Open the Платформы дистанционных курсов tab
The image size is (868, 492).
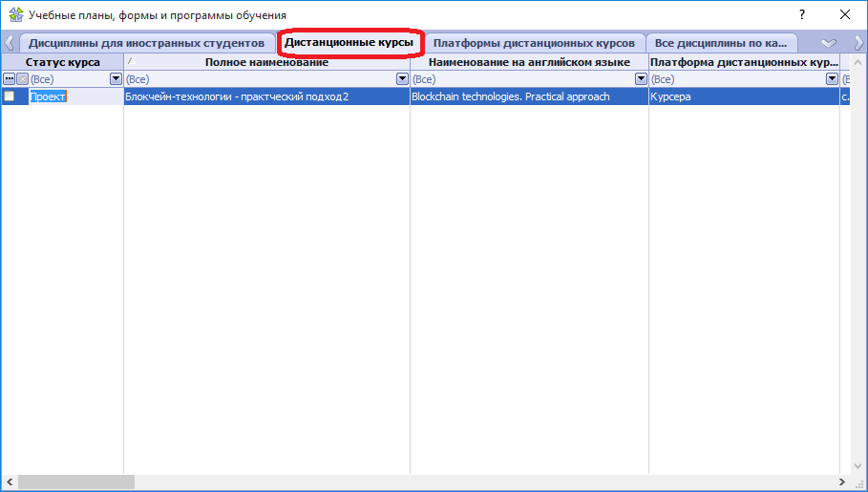tap(534, 43)
